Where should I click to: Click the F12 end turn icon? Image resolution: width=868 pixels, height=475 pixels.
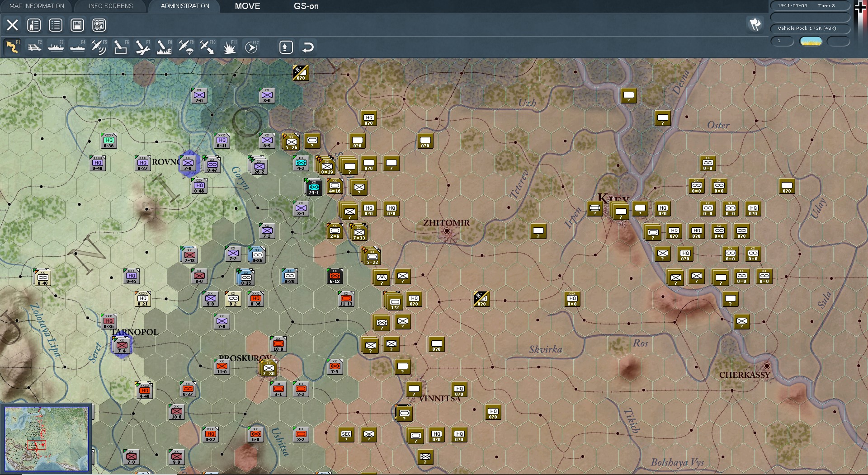pyautogui.click(x=251, y=47)
